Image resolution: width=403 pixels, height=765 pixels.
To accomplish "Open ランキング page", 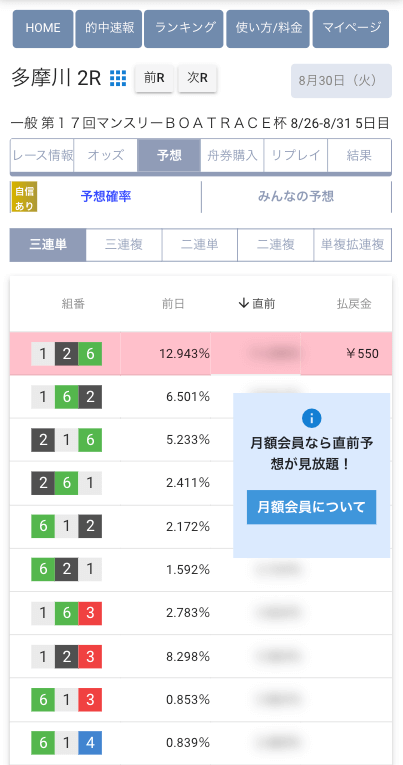I will coord(183,29).
